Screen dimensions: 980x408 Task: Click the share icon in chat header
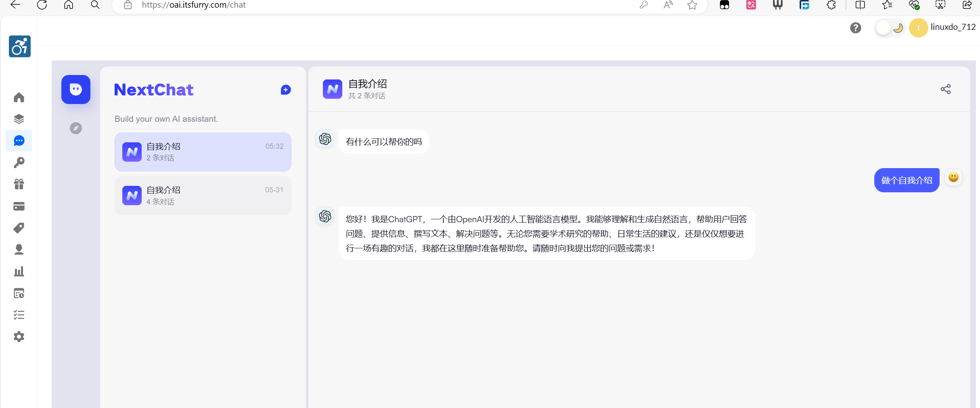(946, 89)
